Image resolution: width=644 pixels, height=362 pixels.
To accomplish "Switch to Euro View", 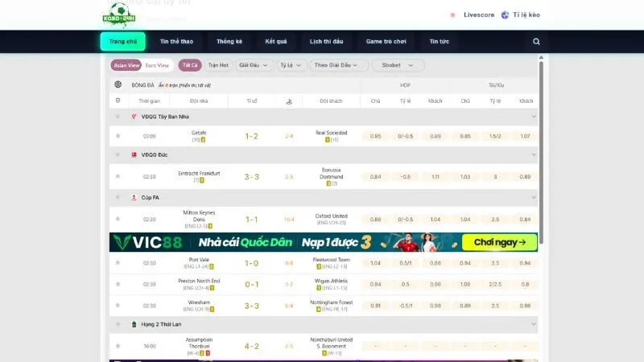I will pyautogui.click(x=157, y=65).
